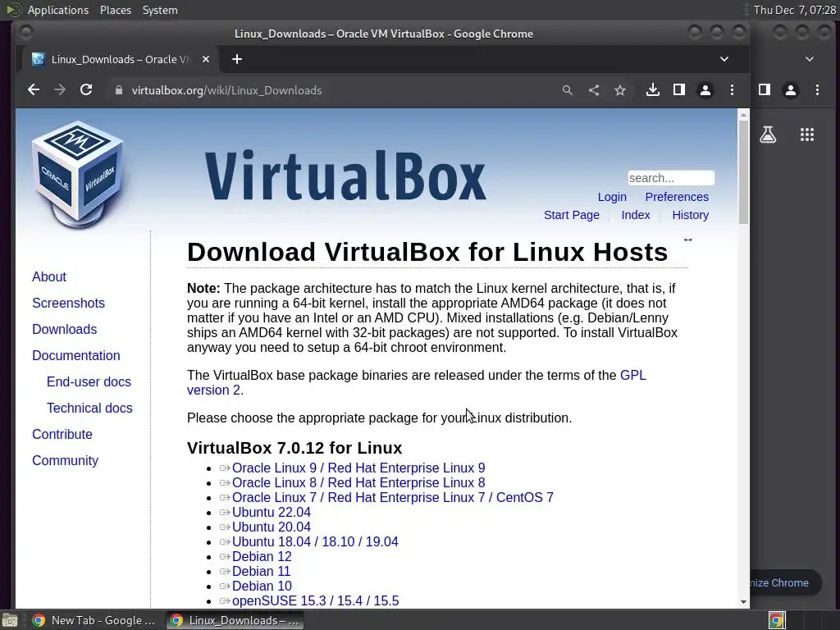Open a new tab with plus button

click(237, 59)
